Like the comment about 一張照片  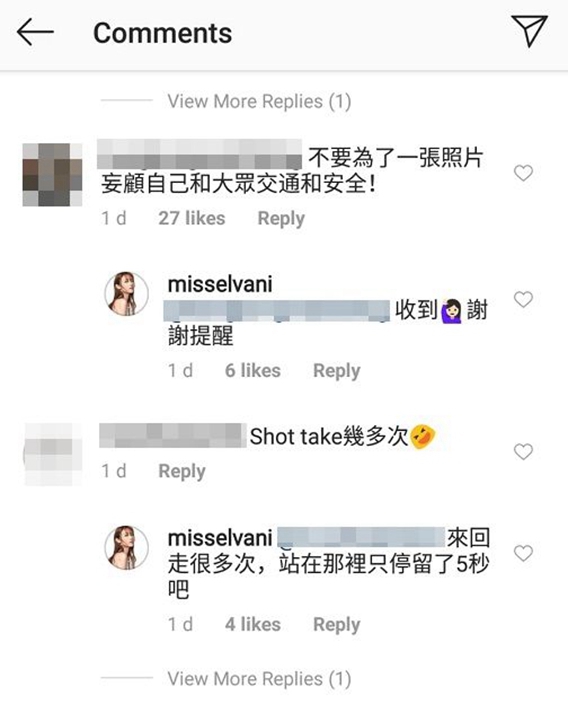[523, 173]
